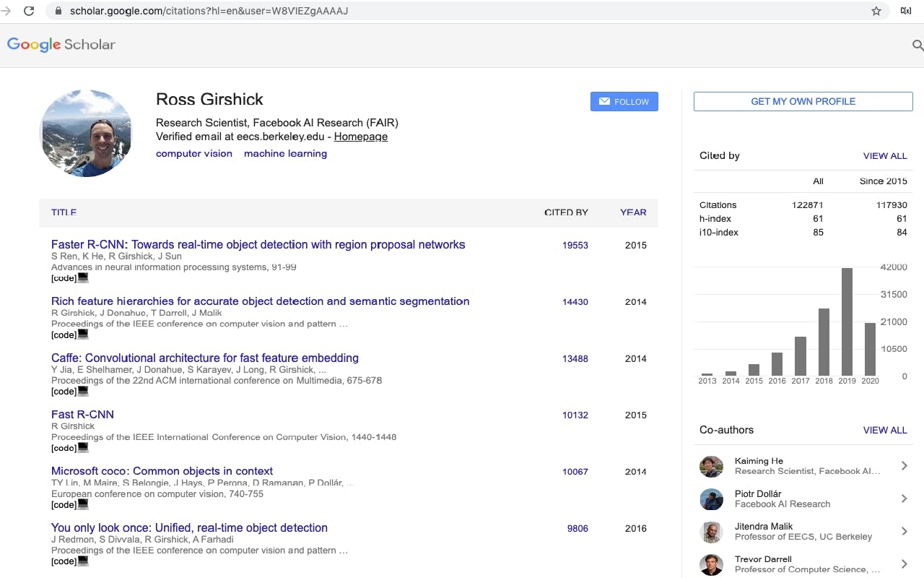Expand the chevron next to Kaiming He
The height and width of the screenshot is (578, 924).
[x=904, y=466]
